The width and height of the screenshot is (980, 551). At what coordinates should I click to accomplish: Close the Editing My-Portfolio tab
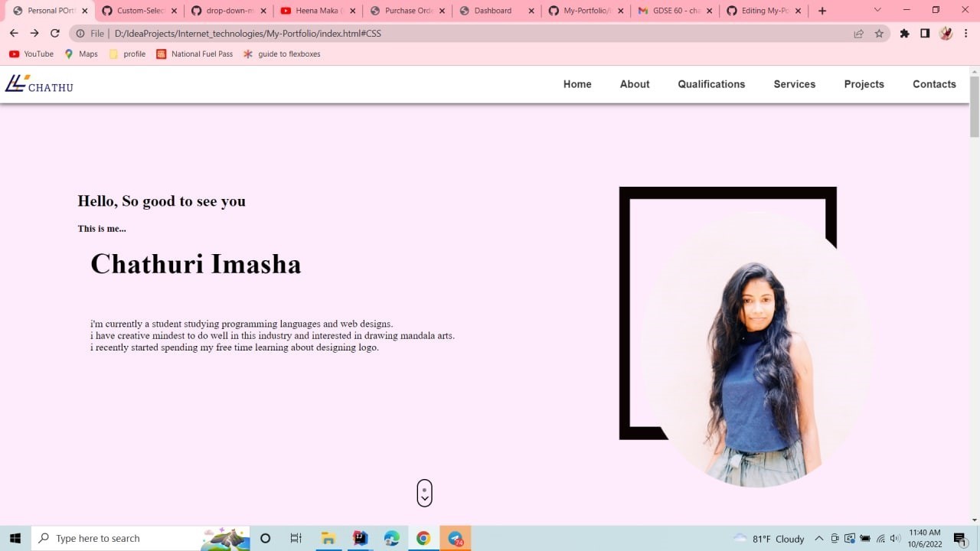[x=799, y=11]
